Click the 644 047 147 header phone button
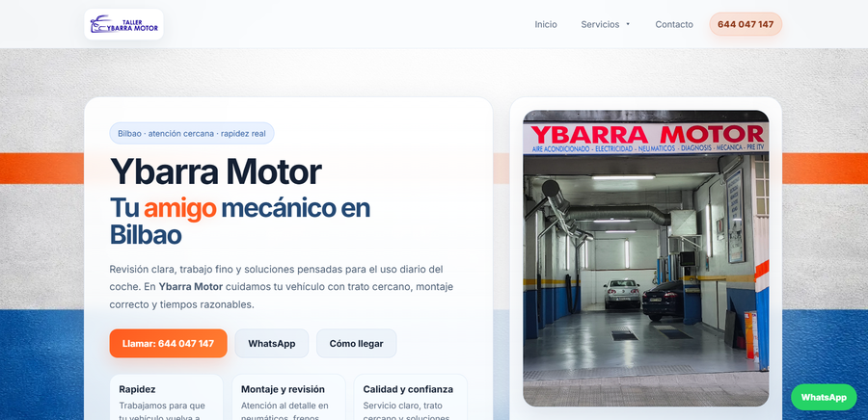 point(746,24)
